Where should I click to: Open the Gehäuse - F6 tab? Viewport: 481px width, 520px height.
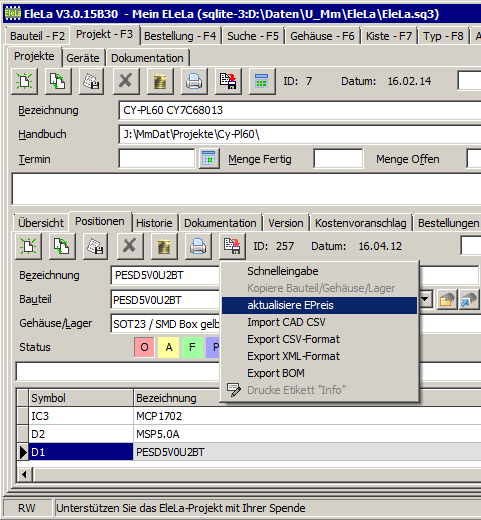click(322, 36)
